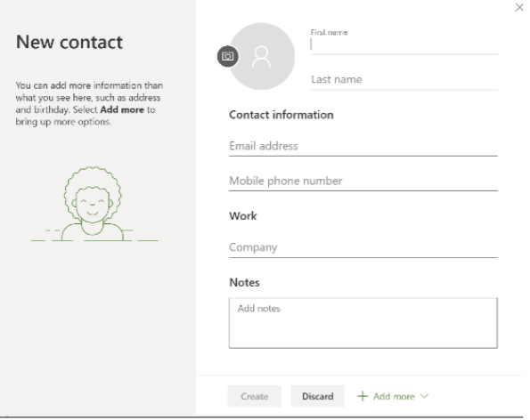Select the Work section heading

(x=242, y=215)
